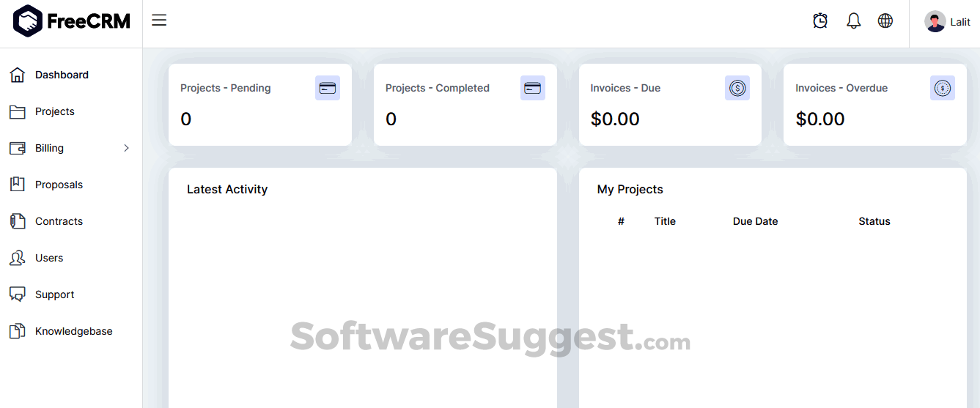Open the notifications bell

853,21
